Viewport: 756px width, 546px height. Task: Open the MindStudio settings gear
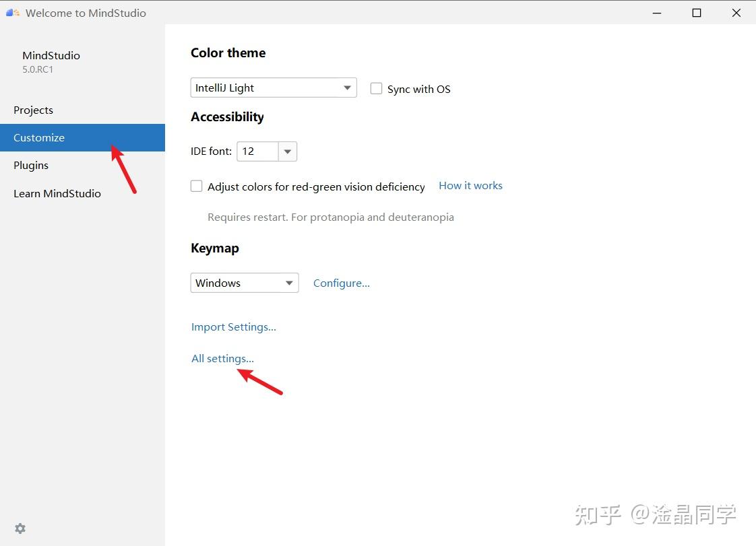pyautogui.click(x=20, y=528)
